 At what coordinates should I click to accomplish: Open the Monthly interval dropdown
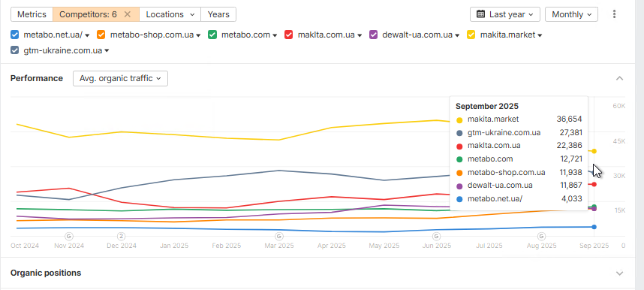point(571,14)
